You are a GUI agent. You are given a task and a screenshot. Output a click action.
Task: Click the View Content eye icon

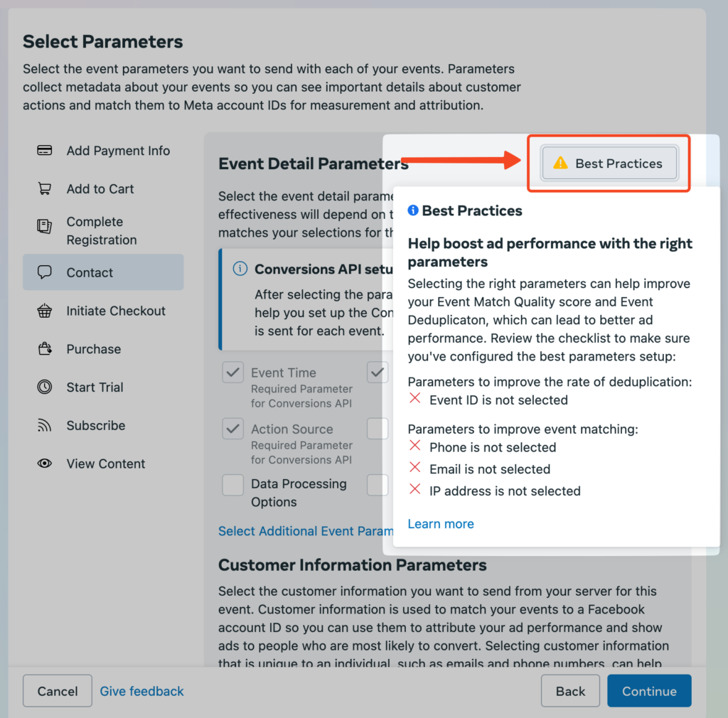(x=44, y=464)
